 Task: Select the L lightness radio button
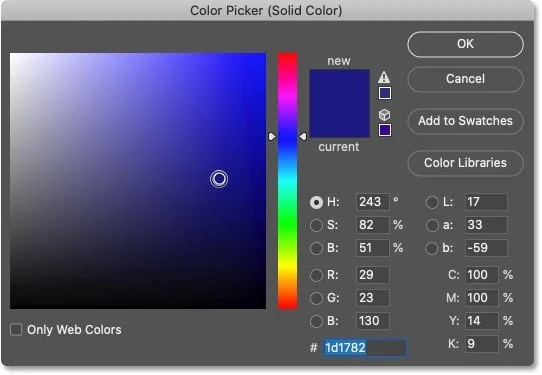tap(432, 202)
